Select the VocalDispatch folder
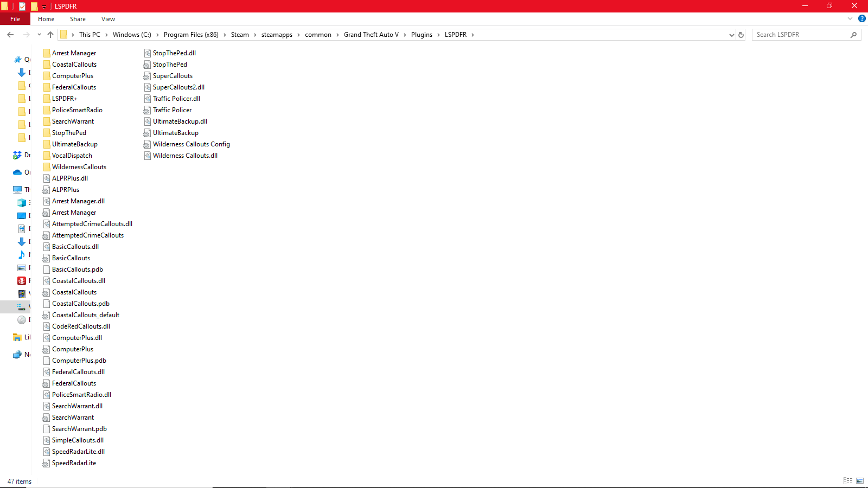Image resolution: width=868 pixels, height=488 pixels. coord(68,156)
